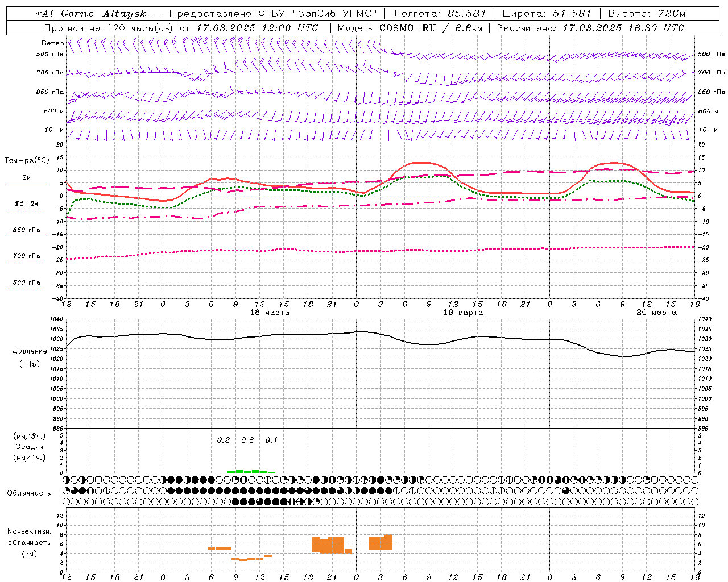Viewport: 728px width, 582px height.
Task: Click the (мм/1ч.) precipitation unit label
Action: [30, 458]
